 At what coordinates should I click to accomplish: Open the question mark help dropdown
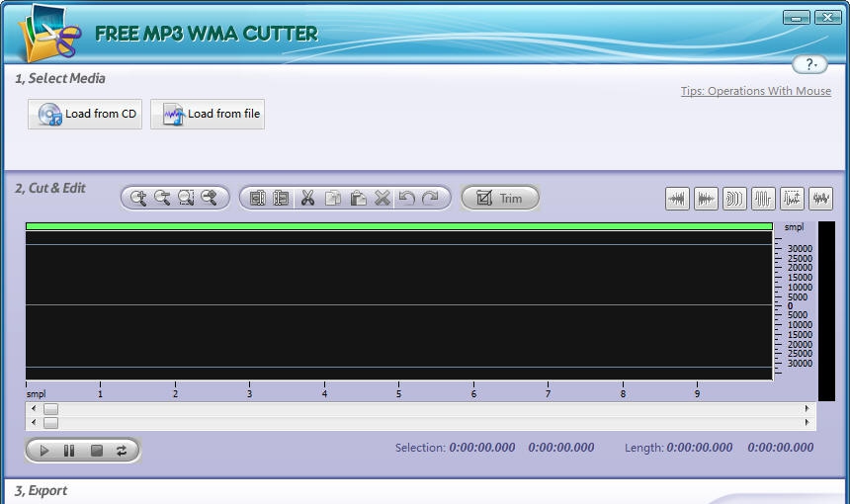(x=809, y=64)
